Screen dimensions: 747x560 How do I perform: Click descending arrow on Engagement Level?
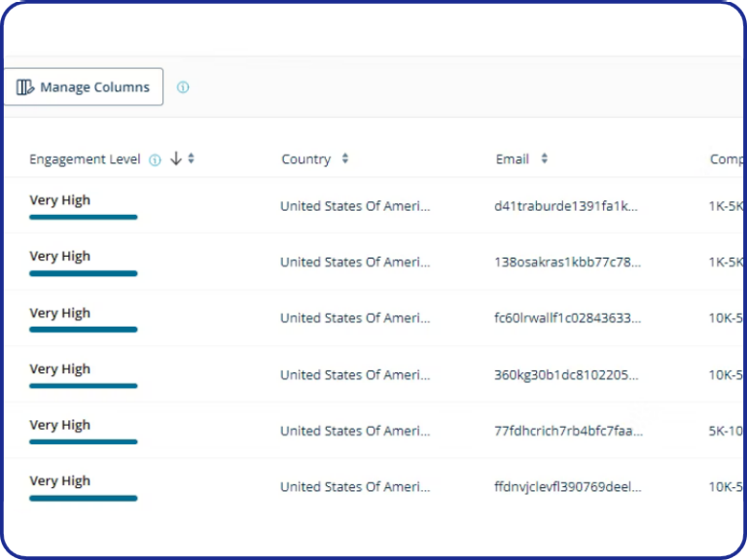[176, 158]
